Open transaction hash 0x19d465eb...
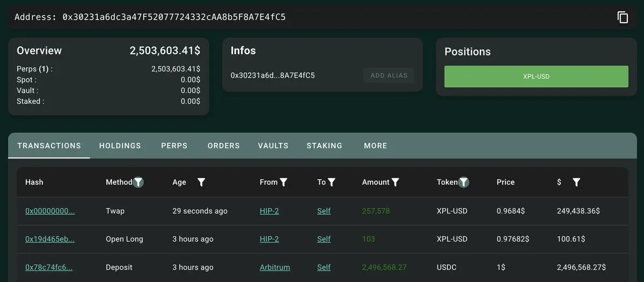 click(x=50, y=239)
